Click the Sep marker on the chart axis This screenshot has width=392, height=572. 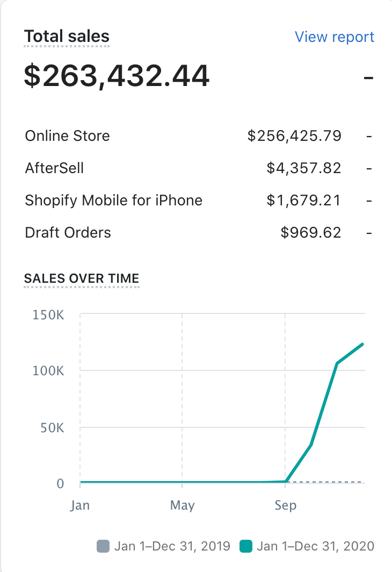tap(285, 506)
